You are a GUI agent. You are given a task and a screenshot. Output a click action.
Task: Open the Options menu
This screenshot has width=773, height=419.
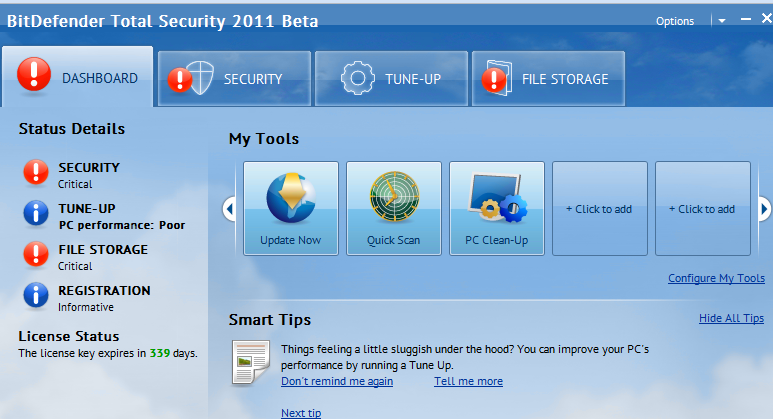(674, 21)
